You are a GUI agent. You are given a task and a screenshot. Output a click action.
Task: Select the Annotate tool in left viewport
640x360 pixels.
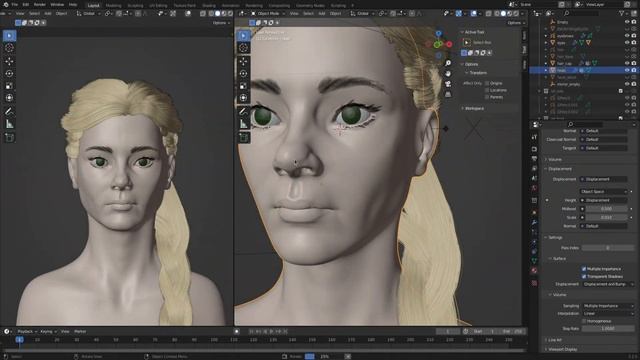(x=9, y=111)
